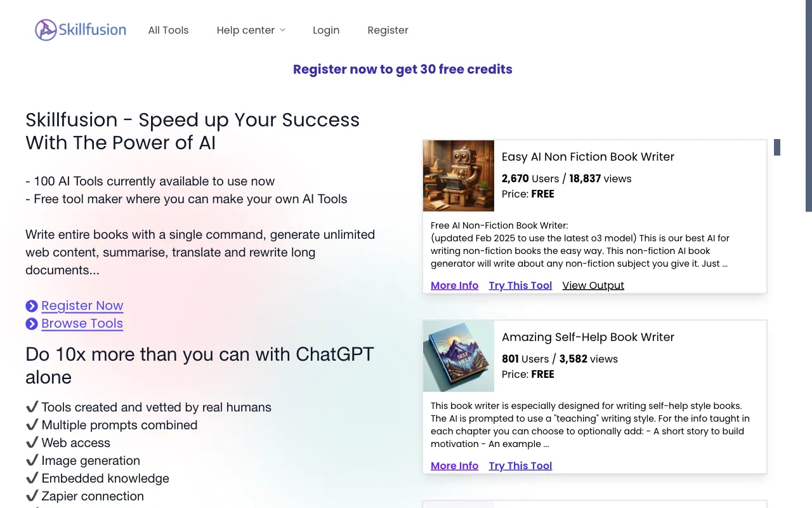Click the Amazing Self-Help Book Writer title

pyautogui.click(x=588, y=337)
